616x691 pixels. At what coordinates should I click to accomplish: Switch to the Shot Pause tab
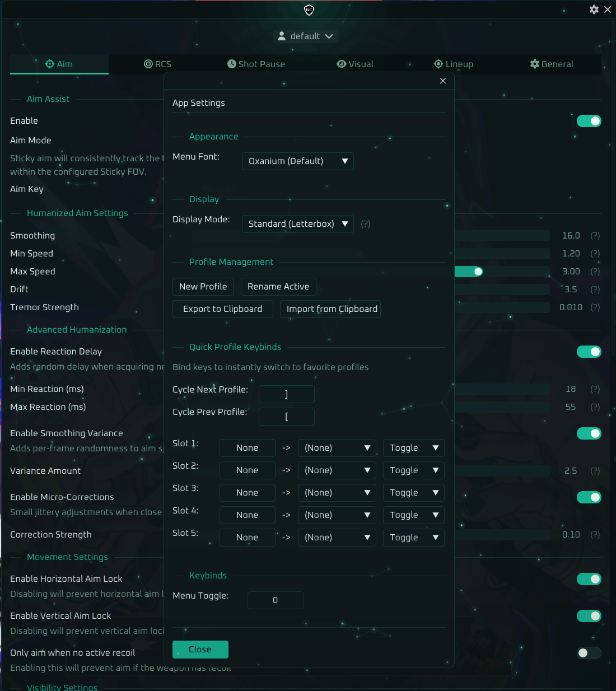coord(256,64)
